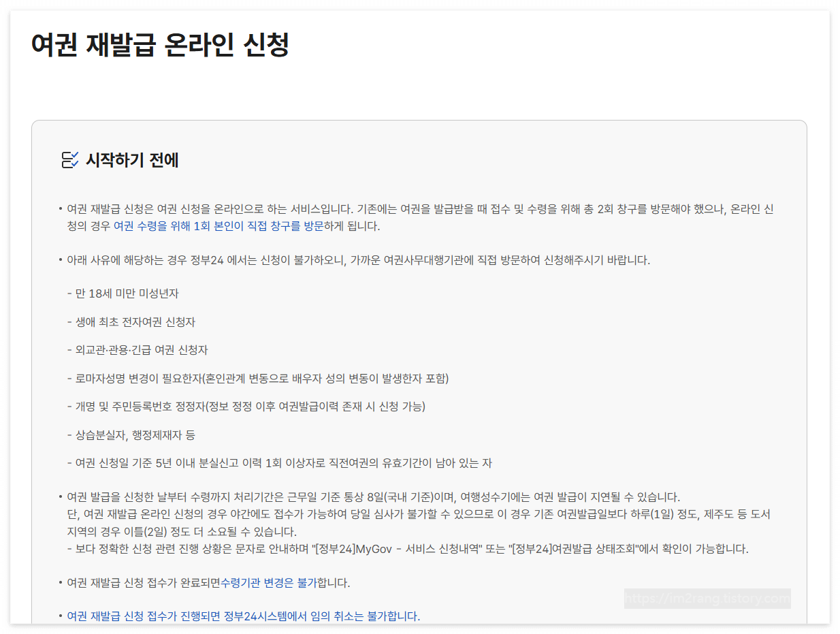Click the checklist icon beside 시작하기 전에
Screen dimensions: 840x634
tap(70, 160)
